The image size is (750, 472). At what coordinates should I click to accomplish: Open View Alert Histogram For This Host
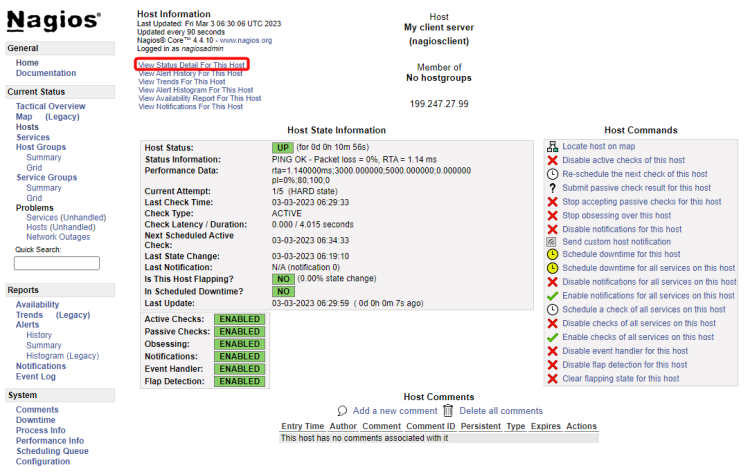coord(196,90)
